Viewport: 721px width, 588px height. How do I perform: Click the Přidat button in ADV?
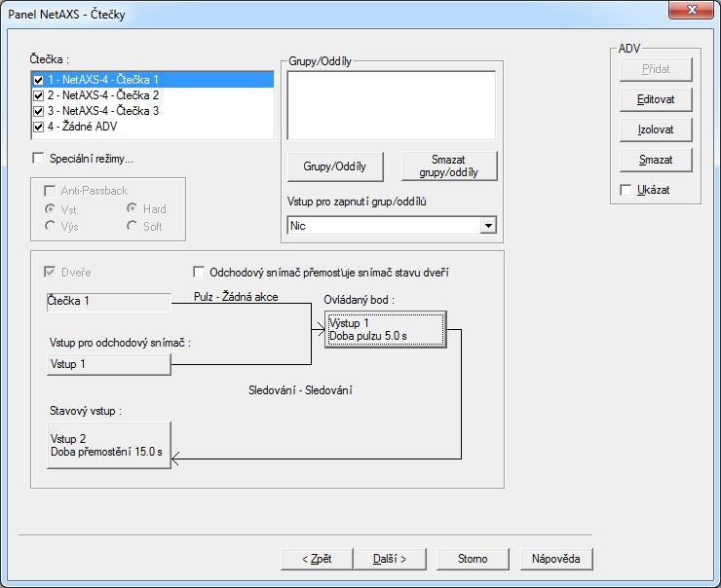pyautogui.click(x=656, y=69)
